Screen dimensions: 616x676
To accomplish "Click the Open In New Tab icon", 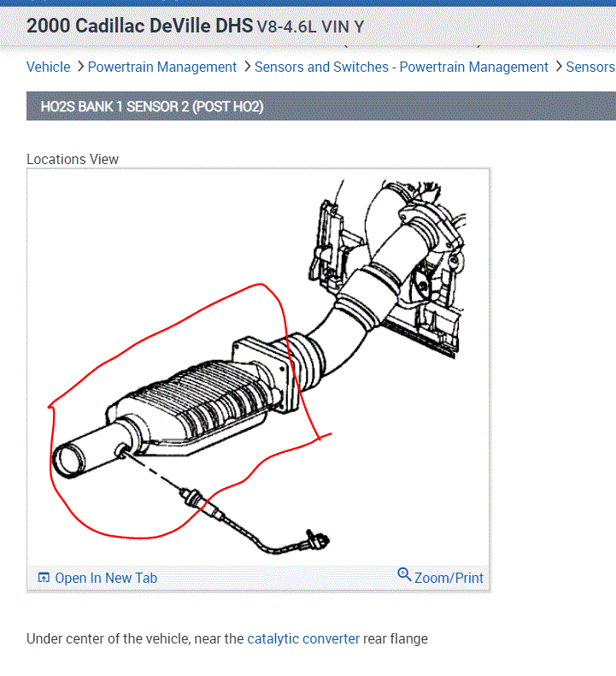I will (x=44, y=577).
